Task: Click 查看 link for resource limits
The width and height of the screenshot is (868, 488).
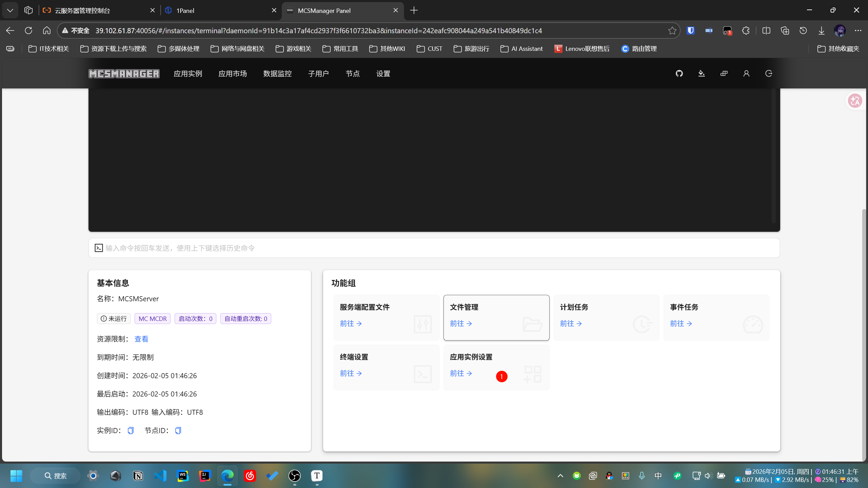Action: (x=141, y=339)
